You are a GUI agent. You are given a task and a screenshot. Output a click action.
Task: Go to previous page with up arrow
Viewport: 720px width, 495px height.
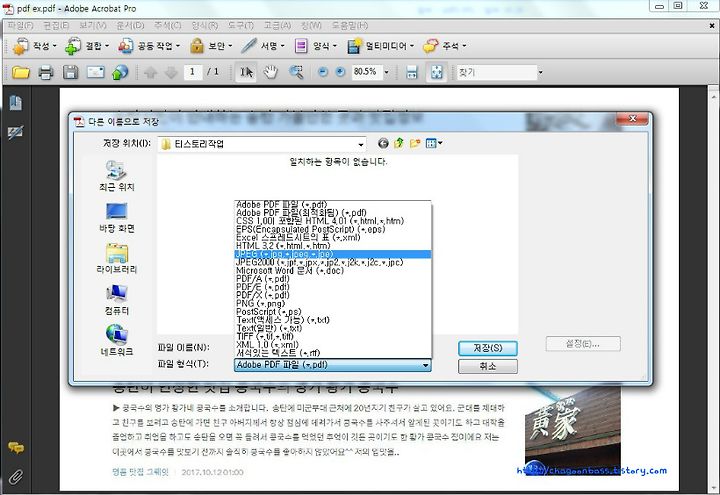point(151,72)
